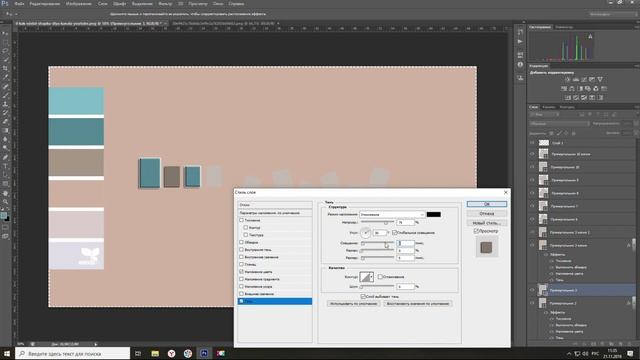Select the Hand tool

(x=5, y=193)
